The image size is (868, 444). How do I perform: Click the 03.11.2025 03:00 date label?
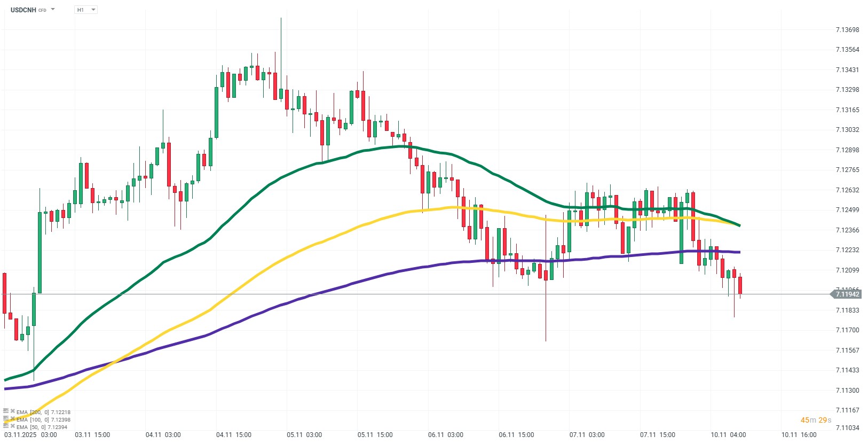tap(30, 435)
